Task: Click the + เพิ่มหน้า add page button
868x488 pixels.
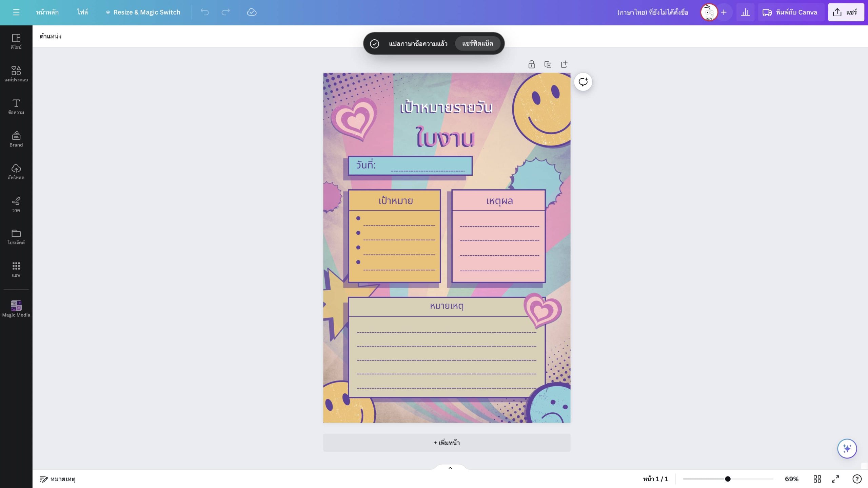Action: 447,442
